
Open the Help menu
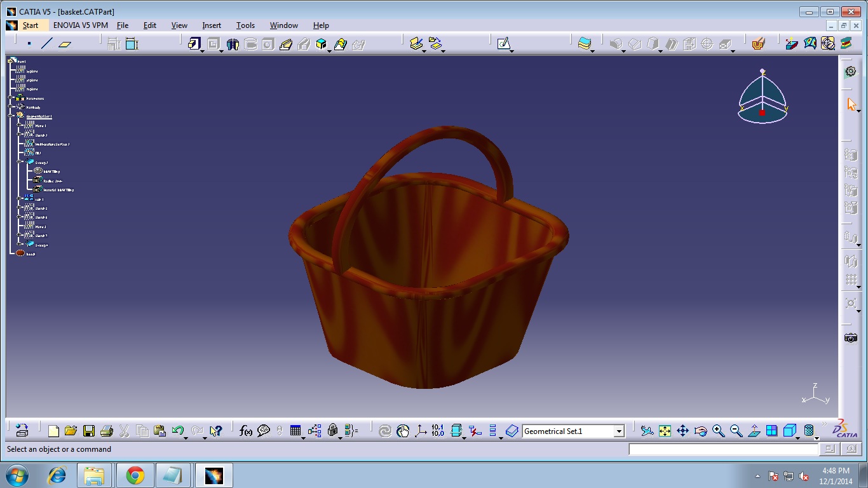point(321,25)
